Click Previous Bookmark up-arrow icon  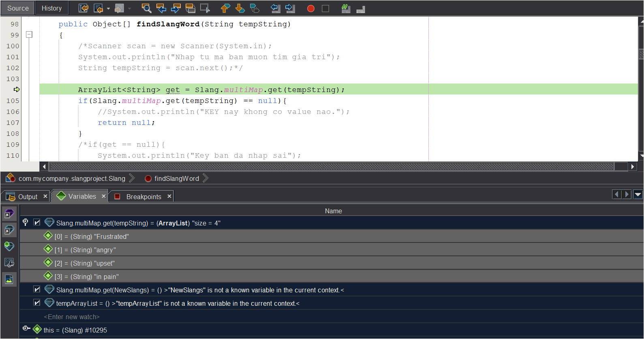click(x=225, y=8)
